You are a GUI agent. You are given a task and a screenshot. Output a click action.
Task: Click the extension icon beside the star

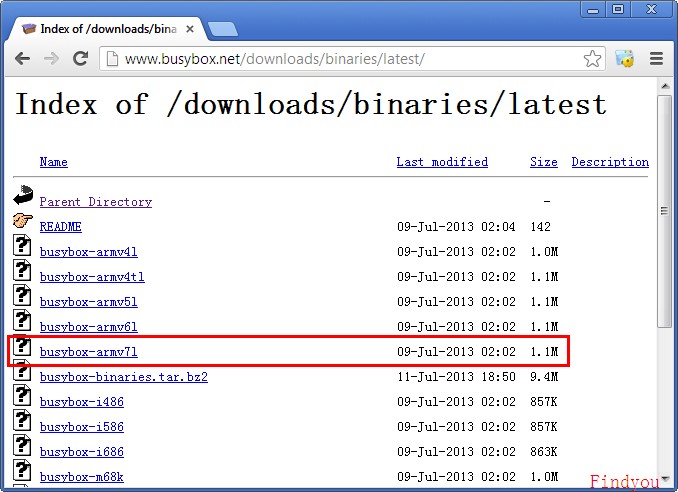tap(624, 58)
